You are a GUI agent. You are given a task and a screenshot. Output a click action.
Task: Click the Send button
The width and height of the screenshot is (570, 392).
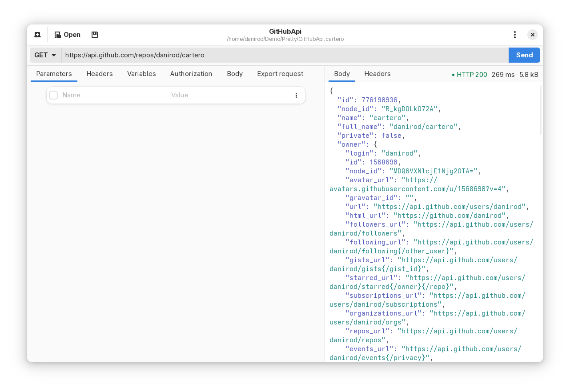tap(524, 55)
